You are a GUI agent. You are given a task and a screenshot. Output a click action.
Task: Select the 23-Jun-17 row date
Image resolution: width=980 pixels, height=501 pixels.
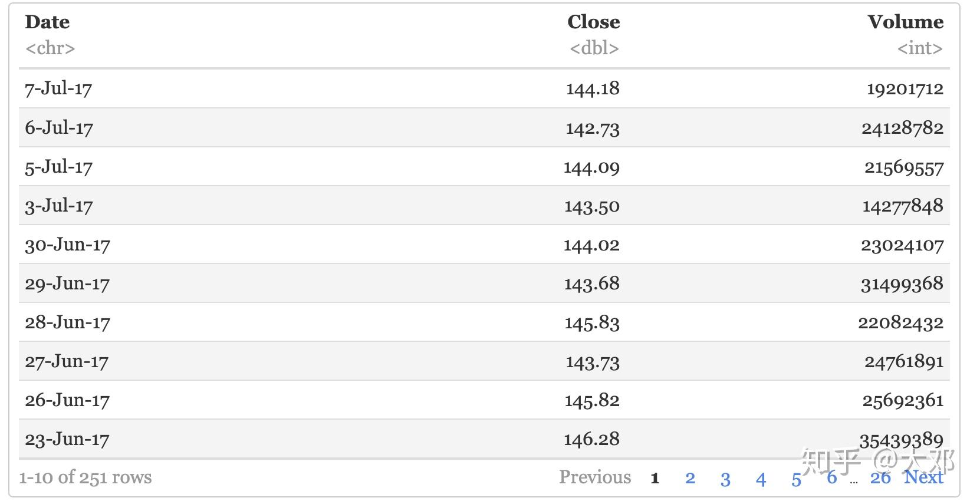coord(67,439)
